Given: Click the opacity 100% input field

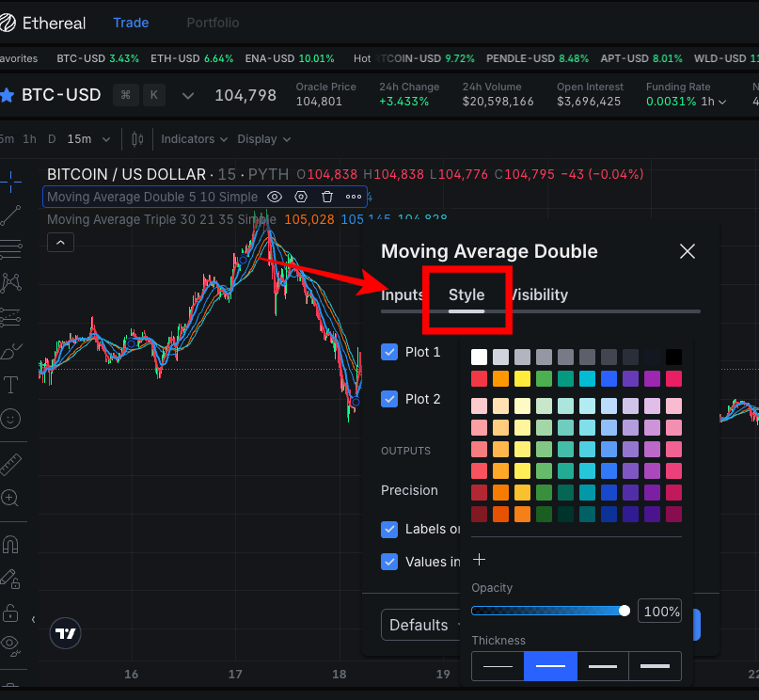Looking at the screenshot, I should [659, 611].
